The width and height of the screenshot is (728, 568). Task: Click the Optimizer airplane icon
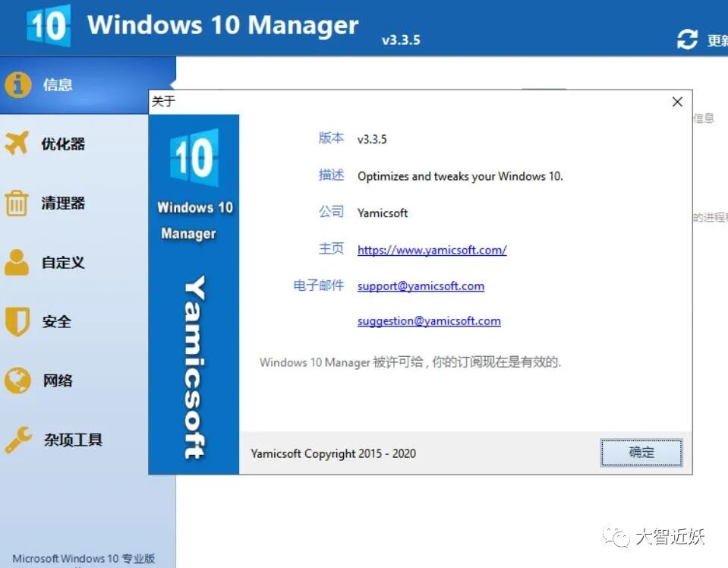17,143
